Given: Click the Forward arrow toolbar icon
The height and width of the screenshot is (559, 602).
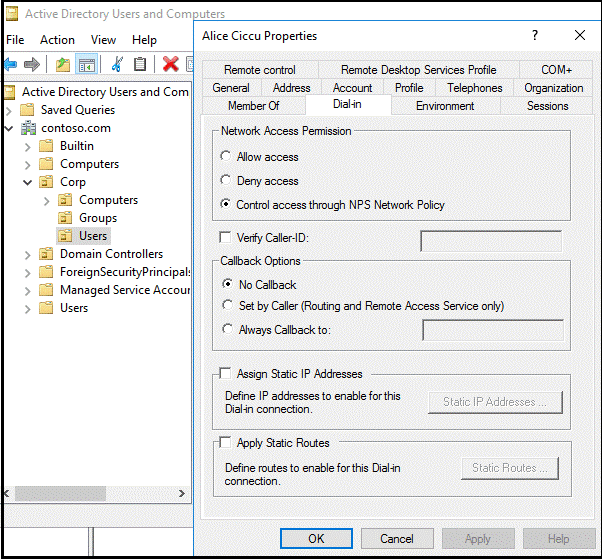Looking at the screenshot, I should coord(31,64).
